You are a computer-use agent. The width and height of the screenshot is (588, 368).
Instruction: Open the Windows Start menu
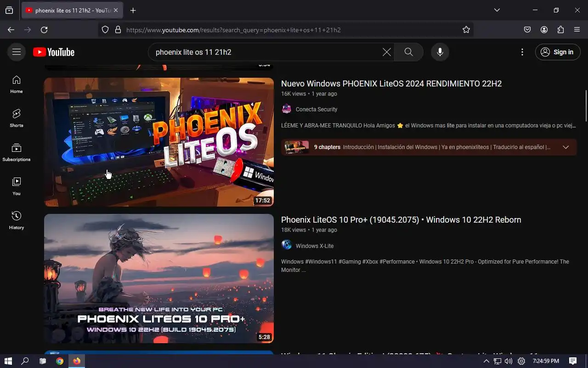(x=8, y=361)
